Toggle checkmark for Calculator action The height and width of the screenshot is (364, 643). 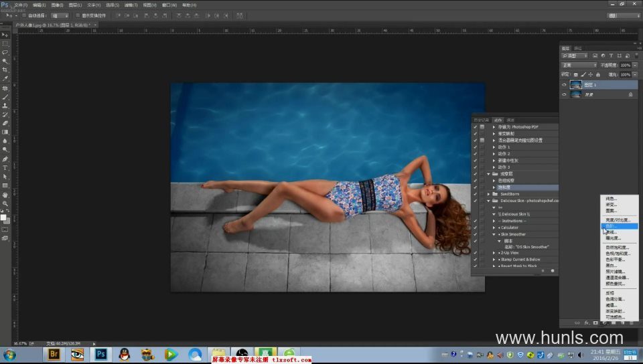(476, 227)
